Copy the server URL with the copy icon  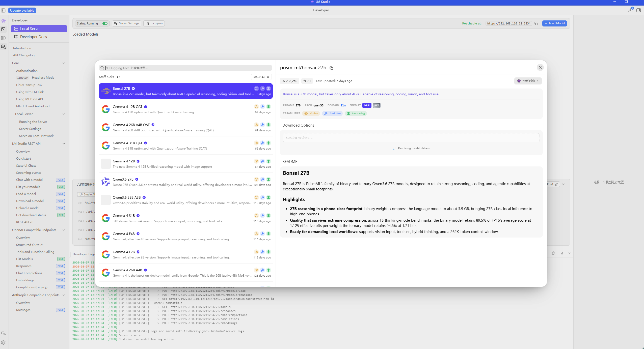coord(536,23)
